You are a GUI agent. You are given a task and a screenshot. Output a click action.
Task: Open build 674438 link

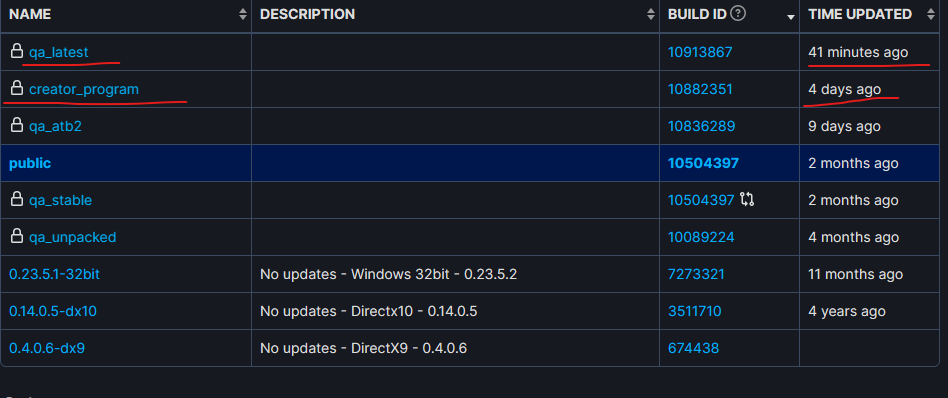point(693,348)
